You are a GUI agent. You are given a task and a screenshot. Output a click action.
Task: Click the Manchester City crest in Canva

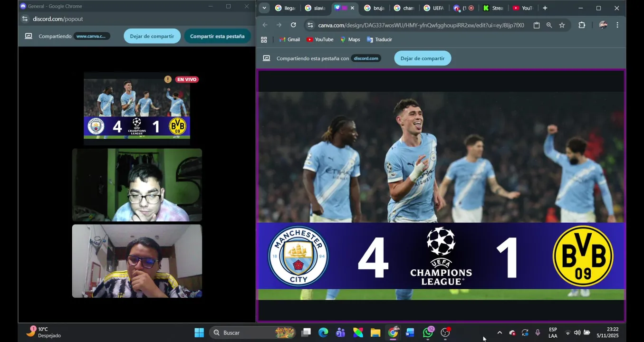click(298, 256)
